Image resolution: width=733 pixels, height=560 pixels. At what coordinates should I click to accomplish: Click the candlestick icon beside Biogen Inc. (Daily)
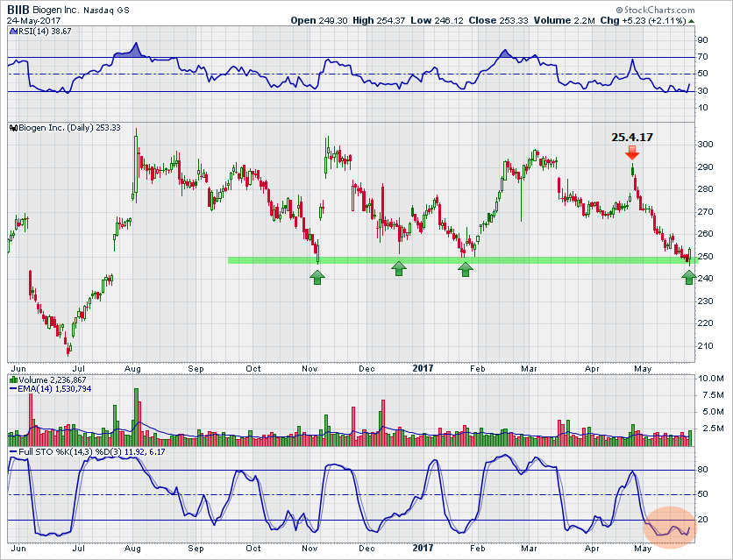point(13,128)
